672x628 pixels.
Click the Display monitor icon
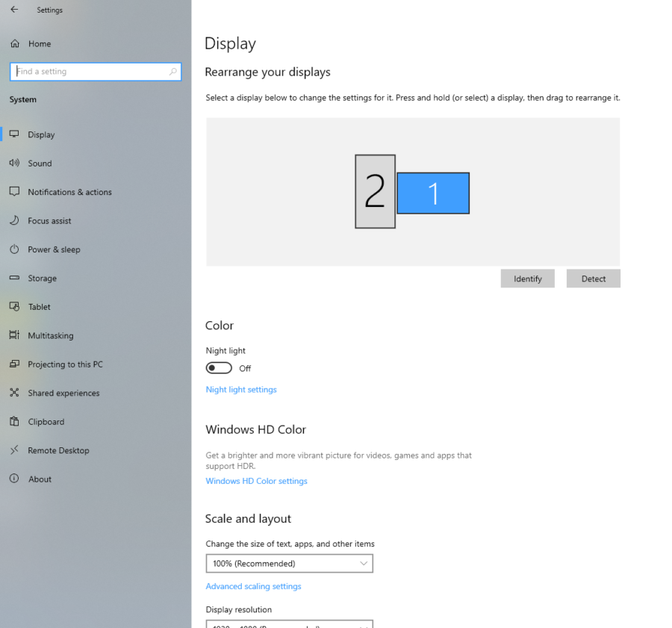click(x=15, y=134)
